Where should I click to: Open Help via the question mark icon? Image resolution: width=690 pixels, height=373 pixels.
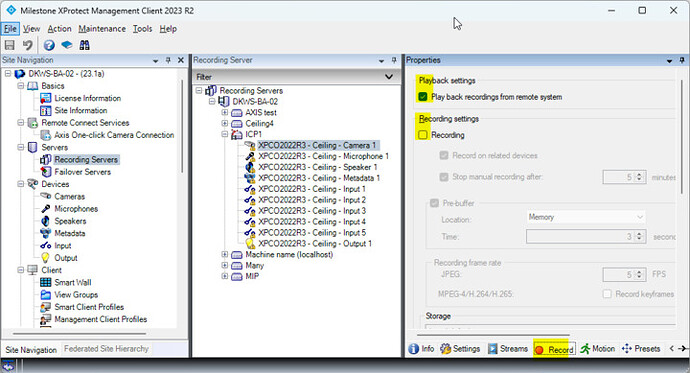coord(49,45)
